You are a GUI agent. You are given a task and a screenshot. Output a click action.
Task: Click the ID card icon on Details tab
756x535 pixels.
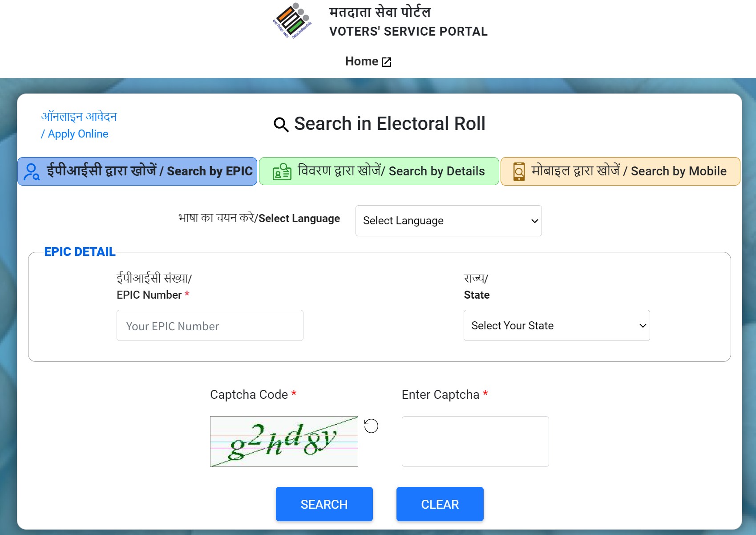point(282,172)
